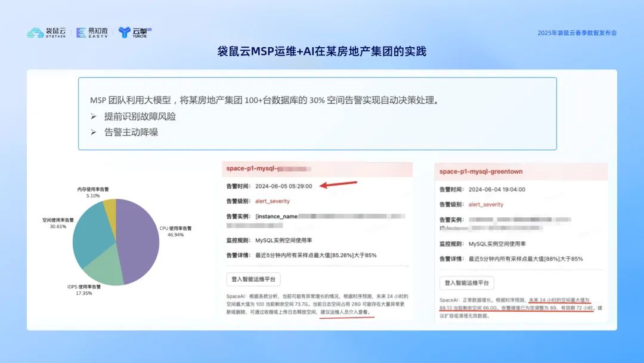Click the arrow bullet before 告警主动降噪
644x363 pixels.
coord(94,133)
